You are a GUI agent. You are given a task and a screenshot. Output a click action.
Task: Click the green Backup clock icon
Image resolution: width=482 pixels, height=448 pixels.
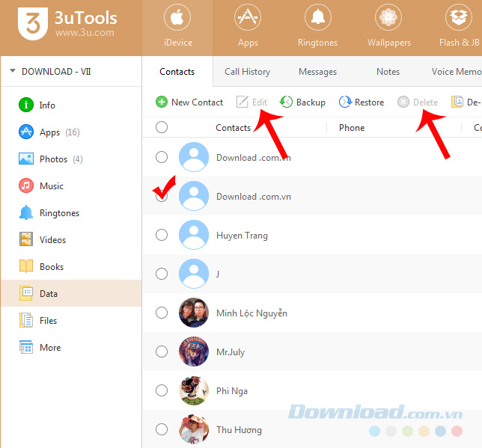286,102
